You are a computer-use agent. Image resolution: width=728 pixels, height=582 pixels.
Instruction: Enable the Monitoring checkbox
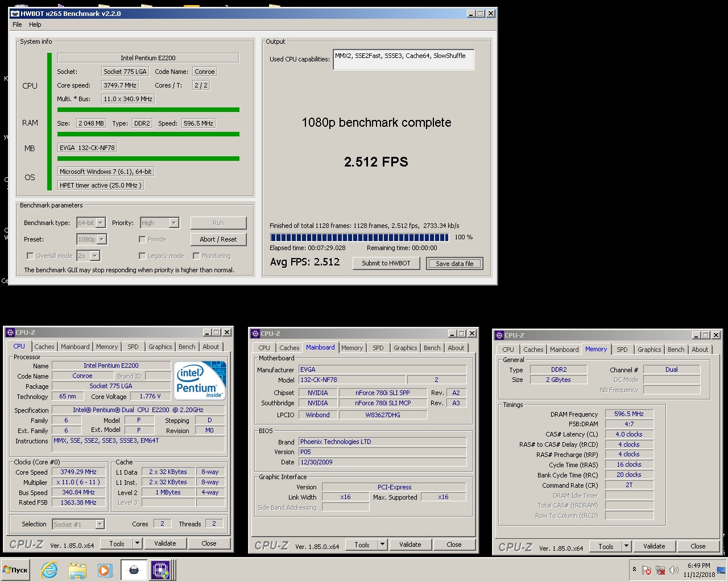pyautogui.click(x=196, y=256)
